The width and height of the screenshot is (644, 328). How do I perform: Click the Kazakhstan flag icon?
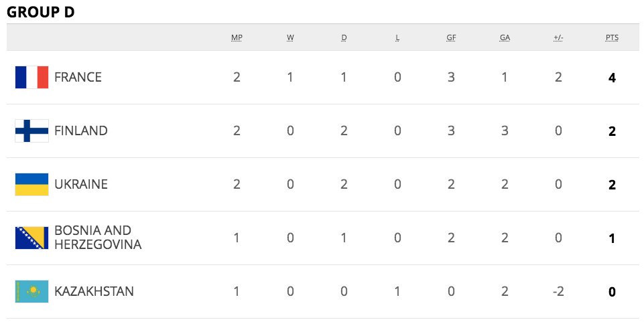(31, 292)
